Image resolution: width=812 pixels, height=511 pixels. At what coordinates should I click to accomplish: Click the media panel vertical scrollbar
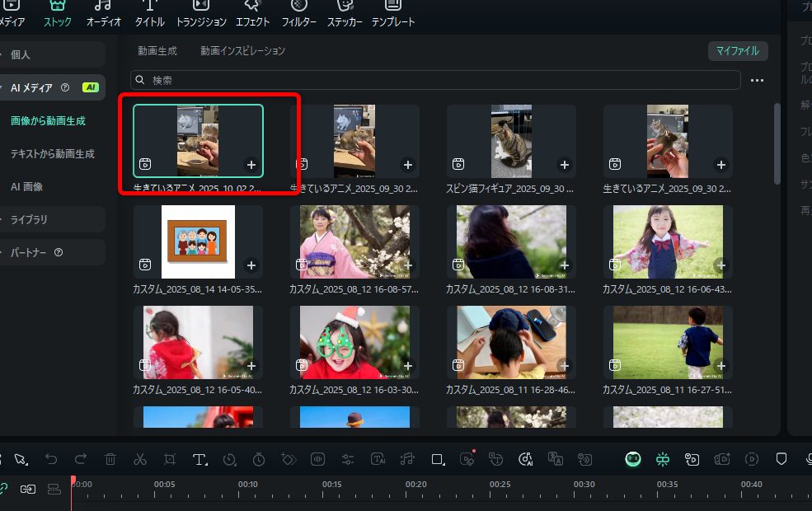click(x=777, y=143)
